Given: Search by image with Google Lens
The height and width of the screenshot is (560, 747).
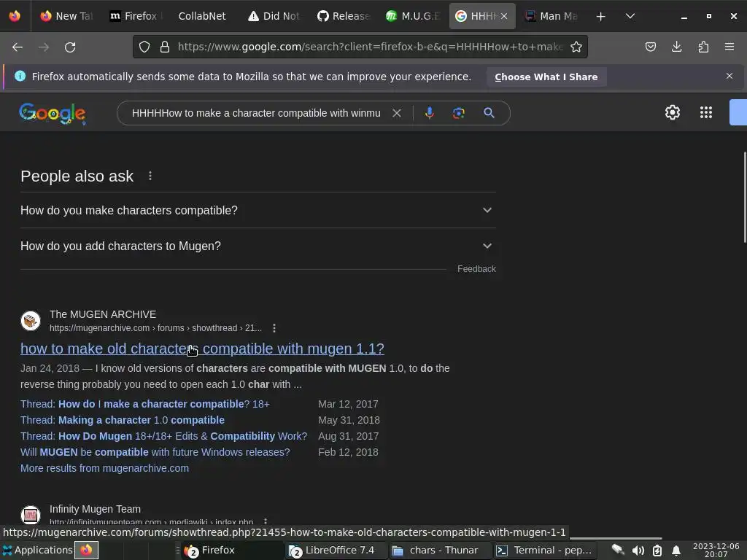Looking at the screenshot, I should (x=458, y=113).
